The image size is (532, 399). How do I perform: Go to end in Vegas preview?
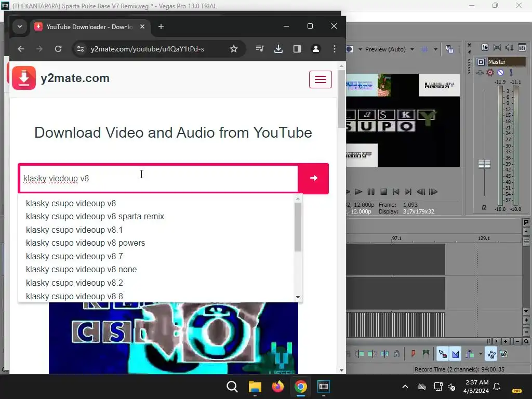[x=408, y=192]
